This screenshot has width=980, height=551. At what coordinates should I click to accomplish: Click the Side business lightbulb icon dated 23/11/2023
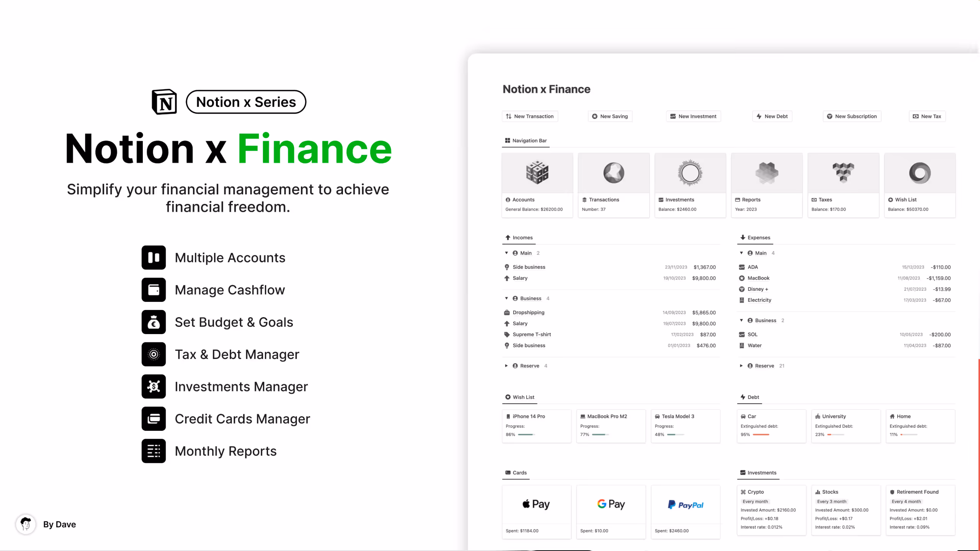[x=507, y=267]
